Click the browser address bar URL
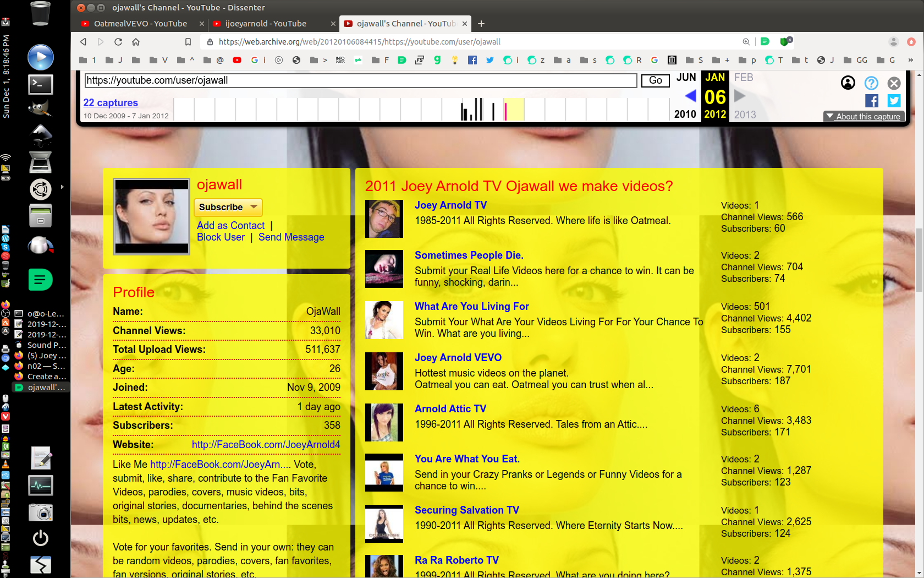 (x=360, y=42)
